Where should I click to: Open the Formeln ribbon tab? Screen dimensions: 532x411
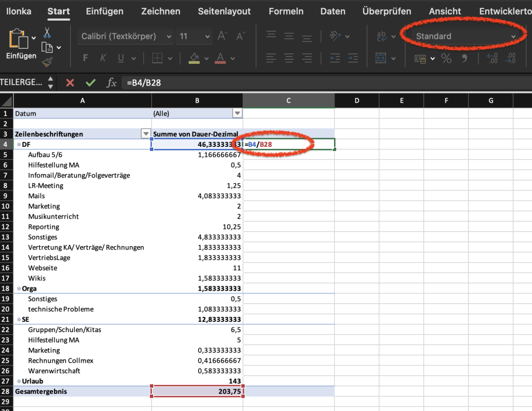click(286, 11)
